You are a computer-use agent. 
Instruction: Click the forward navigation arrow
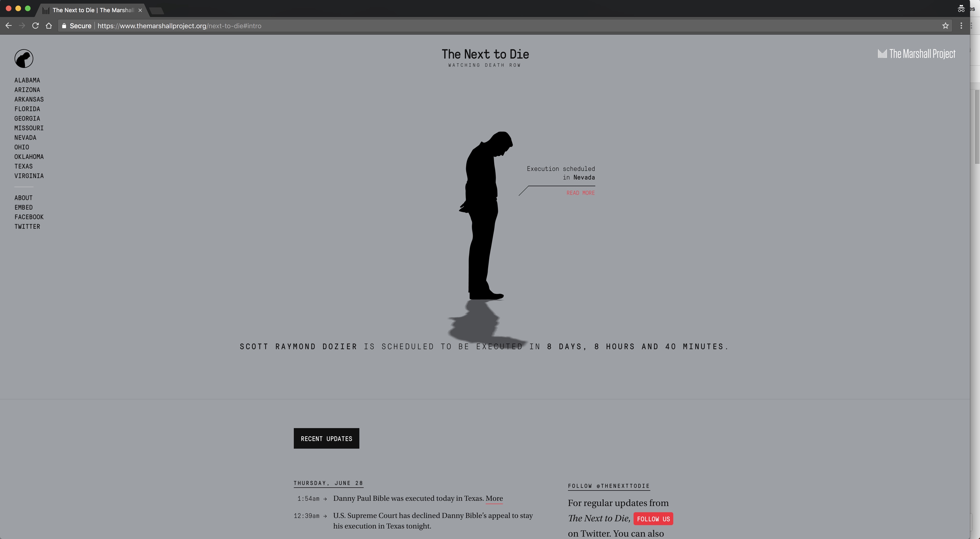pos(22,25)
